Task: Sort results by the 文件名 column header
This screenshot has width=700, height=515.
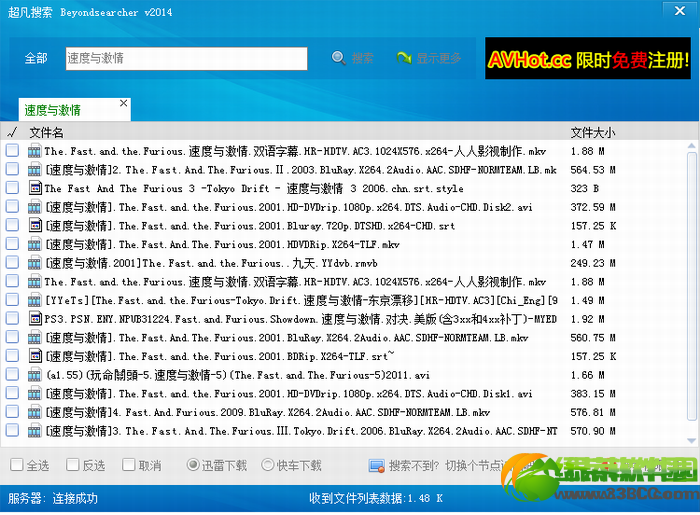Action: click(46, 133)
